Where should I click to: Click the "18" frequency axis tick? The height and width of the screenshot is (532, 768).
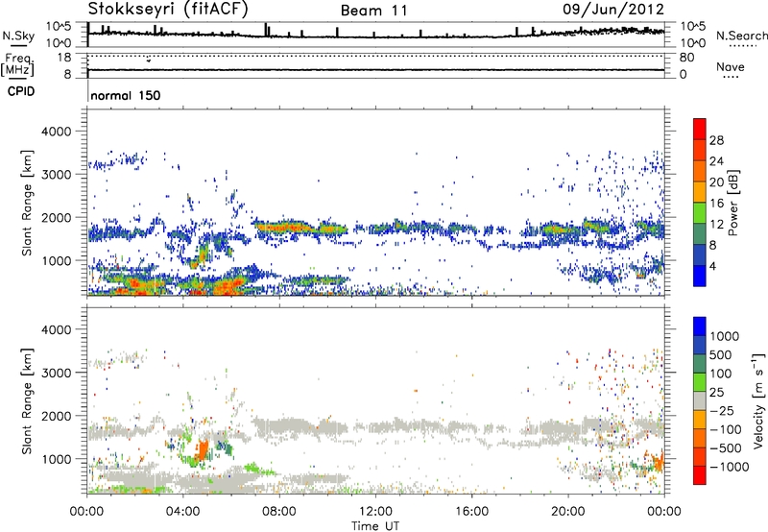(63, 57)
